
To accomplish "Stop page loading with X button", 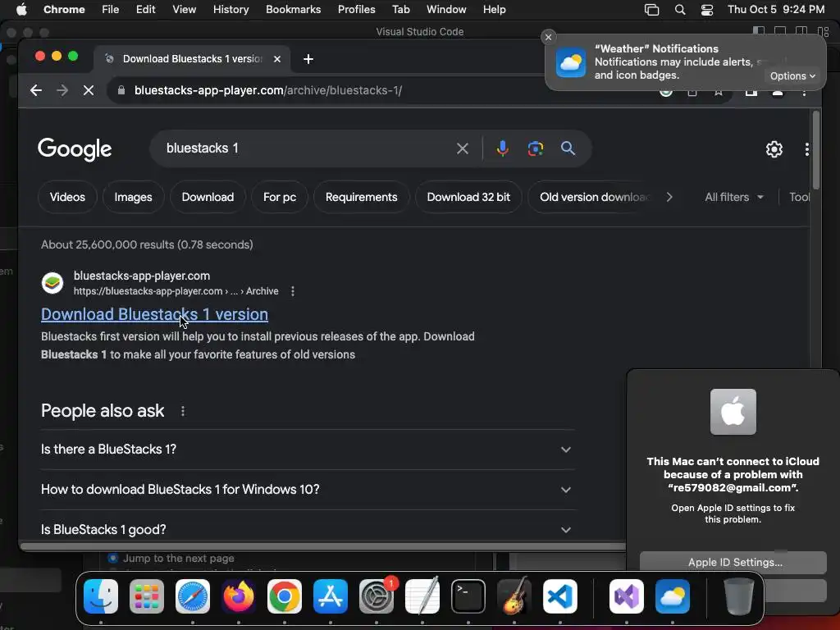I will tap(89, 90).
